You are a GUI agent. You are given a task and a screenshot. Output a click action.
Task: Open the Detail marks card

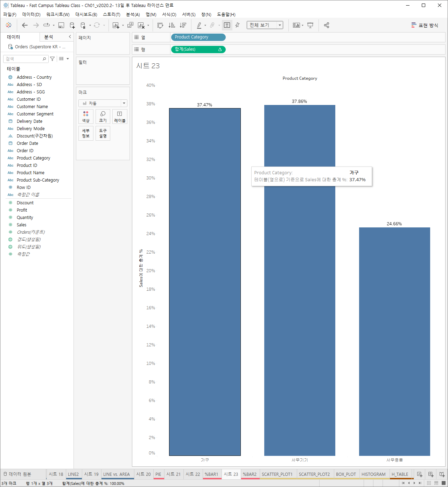[86, 133]
